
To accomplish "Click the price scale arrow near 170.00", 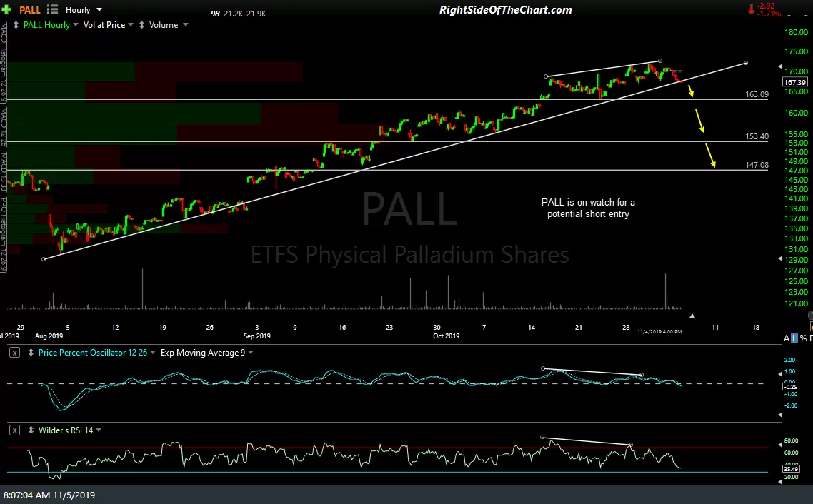I will [780, 66].
